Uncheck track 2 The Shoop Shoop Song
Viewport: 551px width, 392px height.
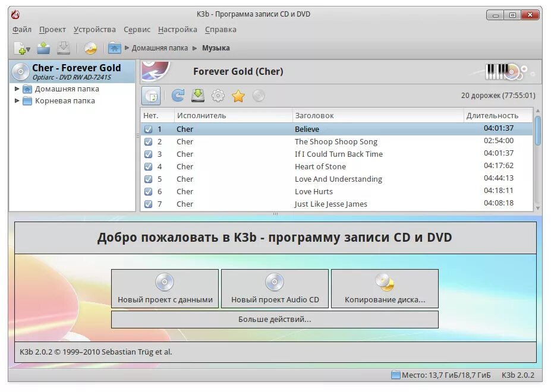[148, 141]
